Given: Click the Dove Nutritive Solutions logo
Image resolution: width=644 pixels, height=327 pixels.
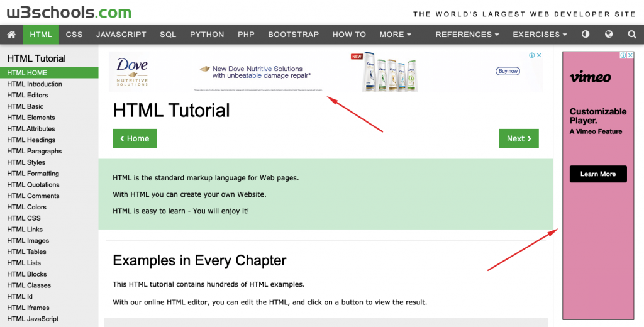Looking at the screenshot, I should (132, 71).
